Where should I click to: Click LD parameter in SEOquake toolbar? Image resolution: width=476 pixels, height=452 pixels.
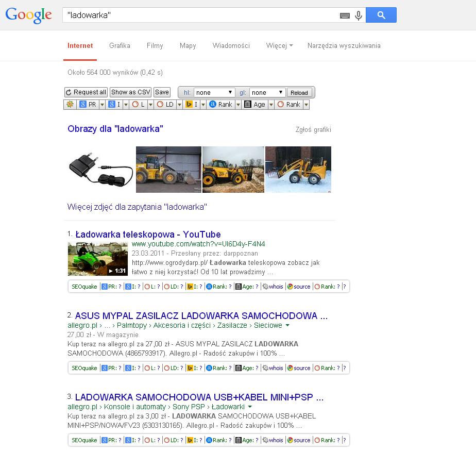tap(165, 104)
